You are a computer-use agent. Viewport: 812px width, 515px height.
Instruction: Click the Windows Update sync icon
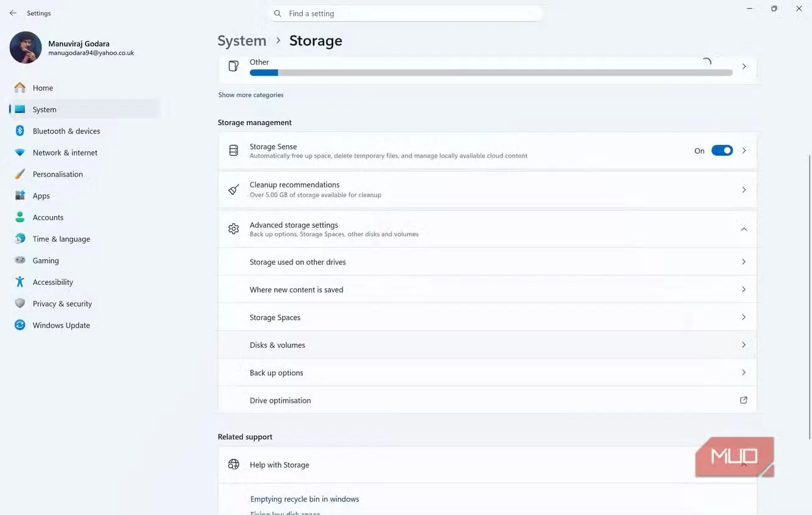click(x=20, y=325)
